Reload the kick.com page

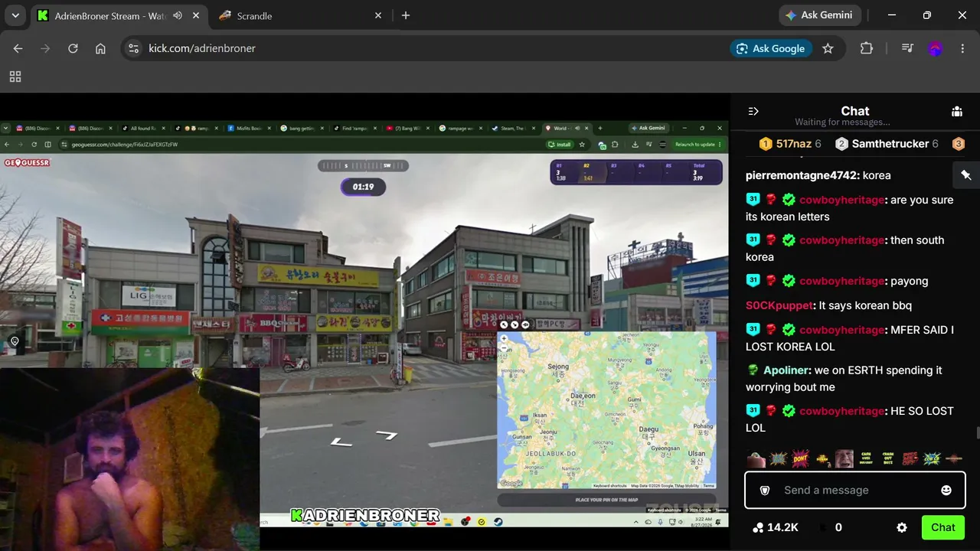[x=73, y=48]
